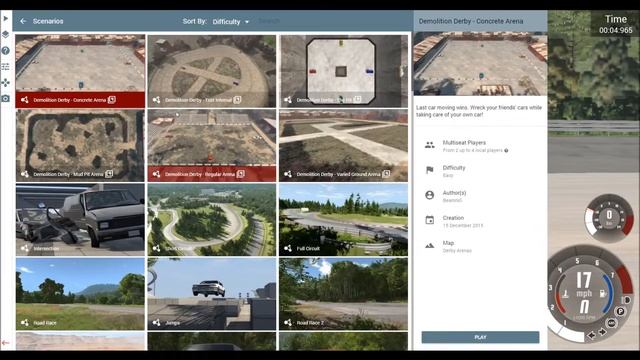Select the Intersection crash scenario thumbnail
The image size is (640, 360).
[x=80, y=220]
